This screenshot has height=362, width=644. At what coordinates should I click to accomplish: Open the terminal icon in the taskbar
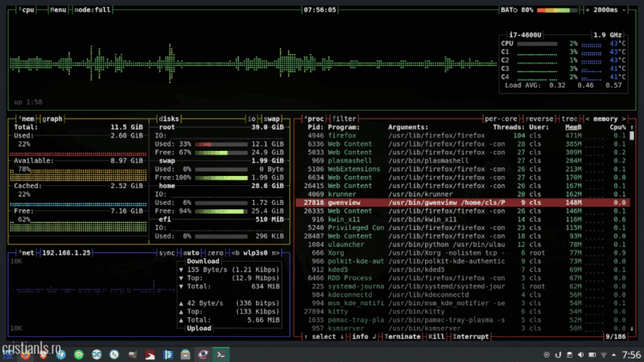pos(221,353)
